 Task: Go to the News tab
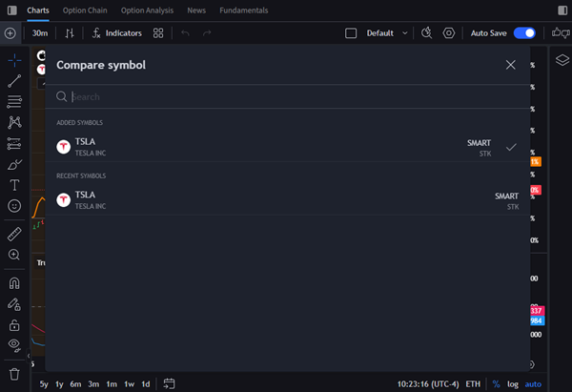(x=196, y=10)
